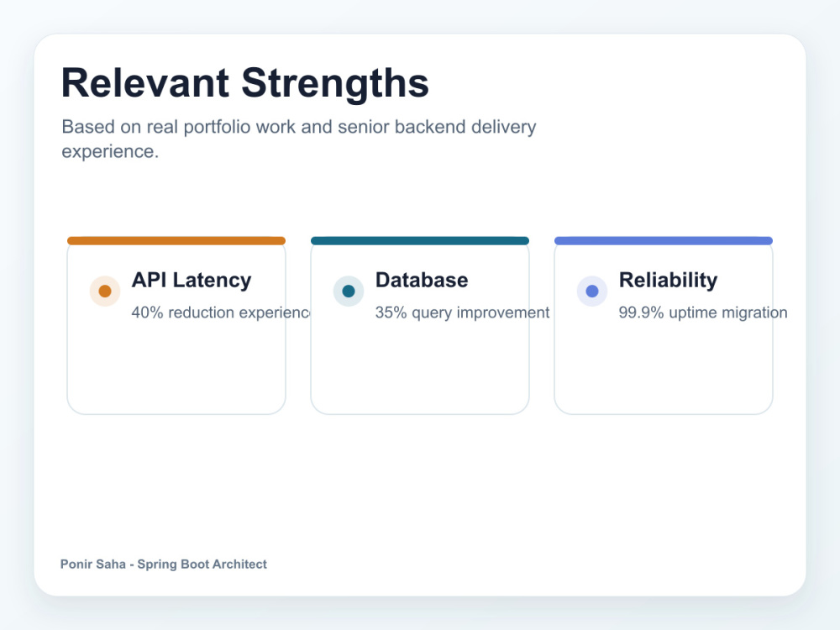Select the "Database" card heading
The width and height of the screenshot is (840, 630).
click(x=422, y=281)
